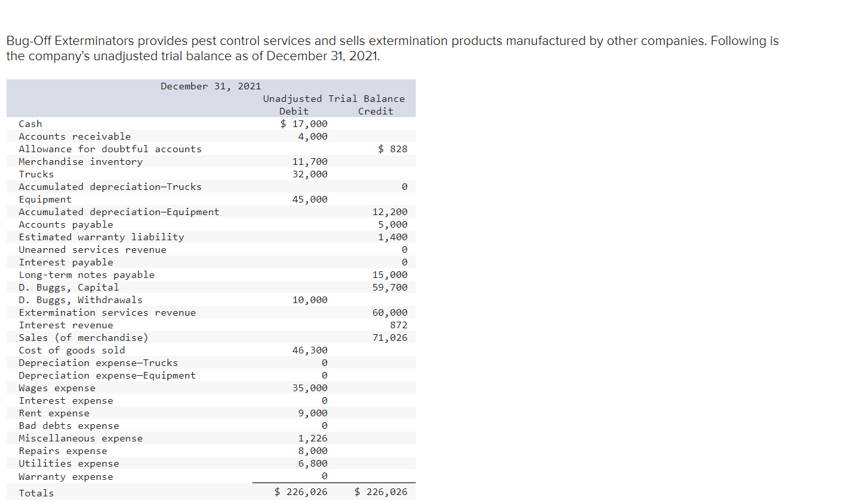Select the Wages expense value 35,000

(310, 388)
